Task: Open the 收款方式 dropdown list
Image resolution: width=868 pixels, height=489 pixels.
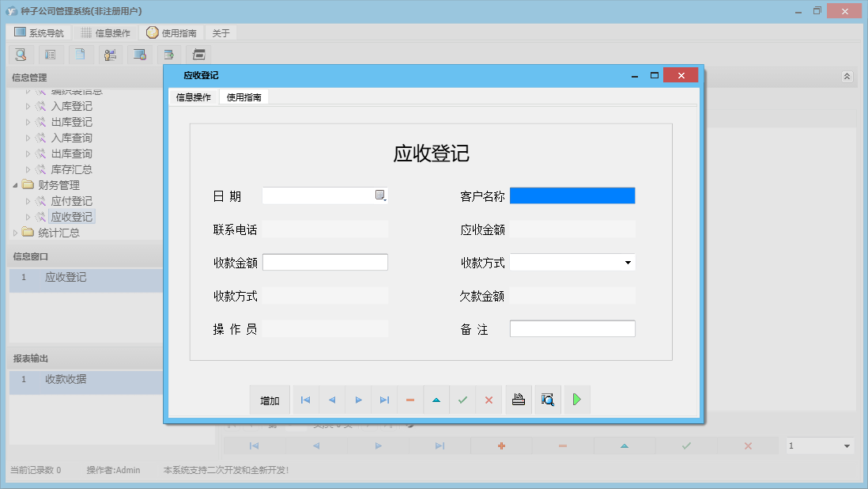Action: click(x=628, y=261)
